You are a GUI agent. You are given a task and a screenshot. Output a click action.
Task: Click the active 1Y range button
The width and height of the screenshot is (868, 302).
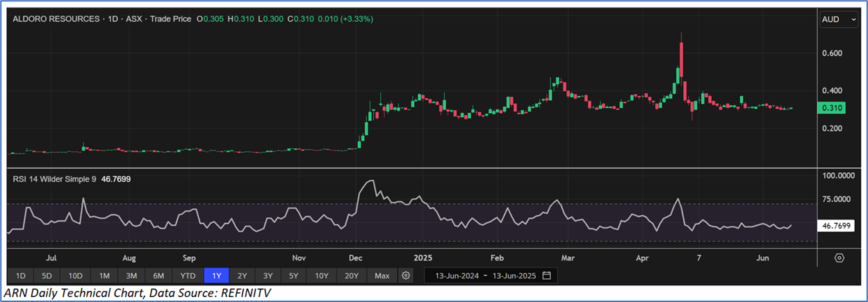(x=217, y=276)
